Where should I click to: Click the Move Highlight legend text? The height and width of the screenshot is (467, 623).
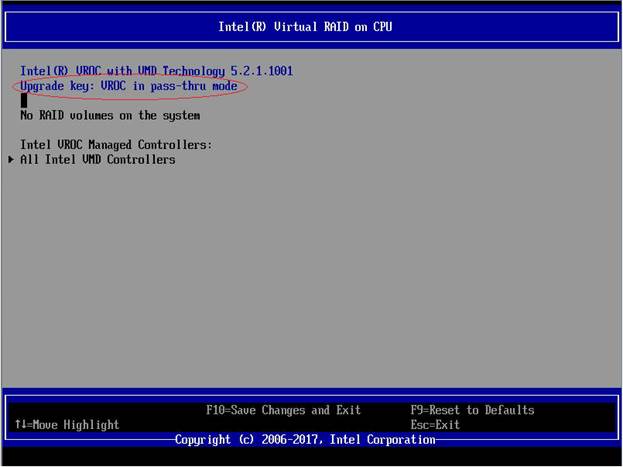(x=74, y=425)
